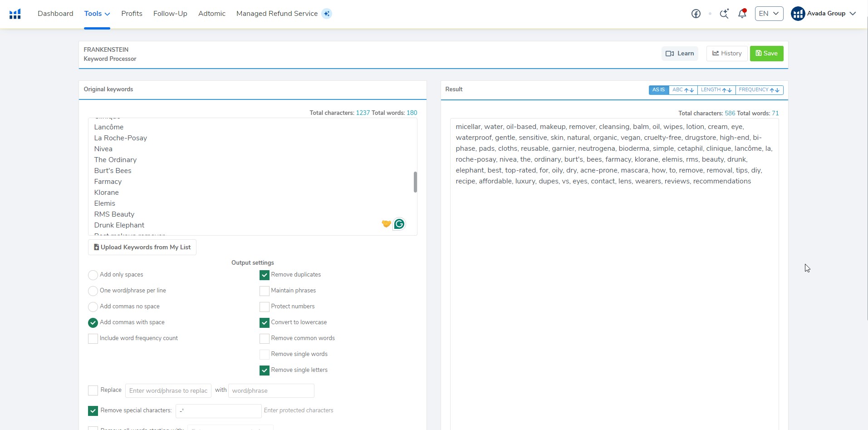Image resolution: width=868 pixels, height=430 pixels.
Task: Click the original keywords scrollbar thumb
Action: [415, 182]
